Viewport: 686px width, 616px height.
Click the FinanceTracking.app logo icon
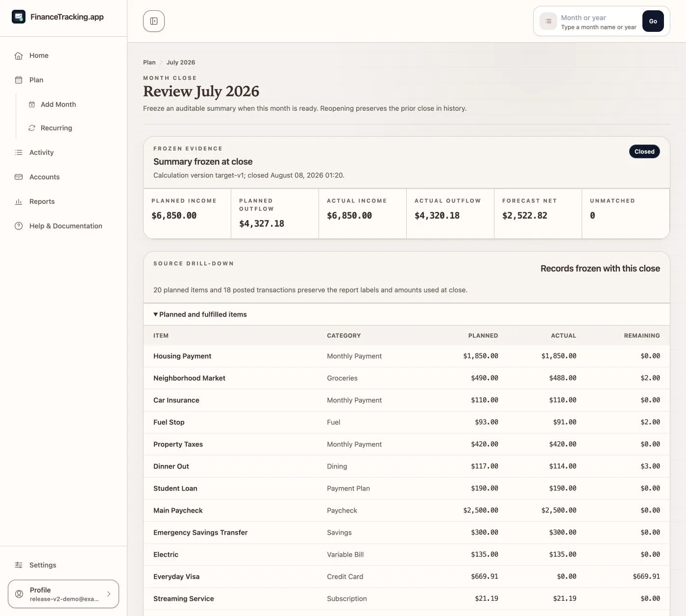(19, 17)
